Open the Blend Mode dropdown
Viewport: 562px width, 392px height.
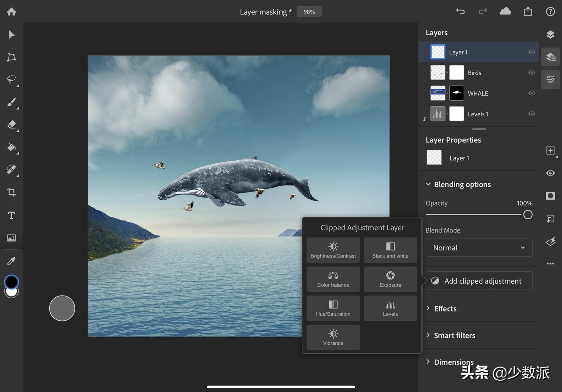[x=479, y=247]
